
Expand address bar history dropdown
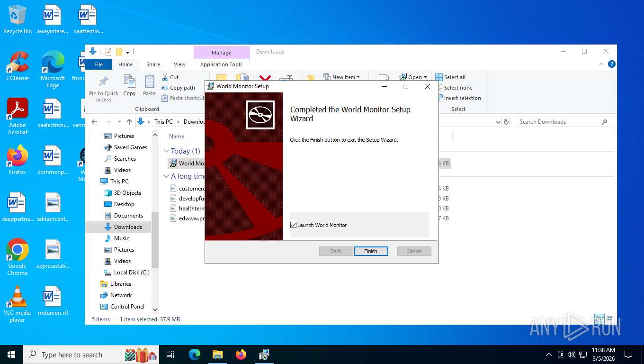pos(498,122)
